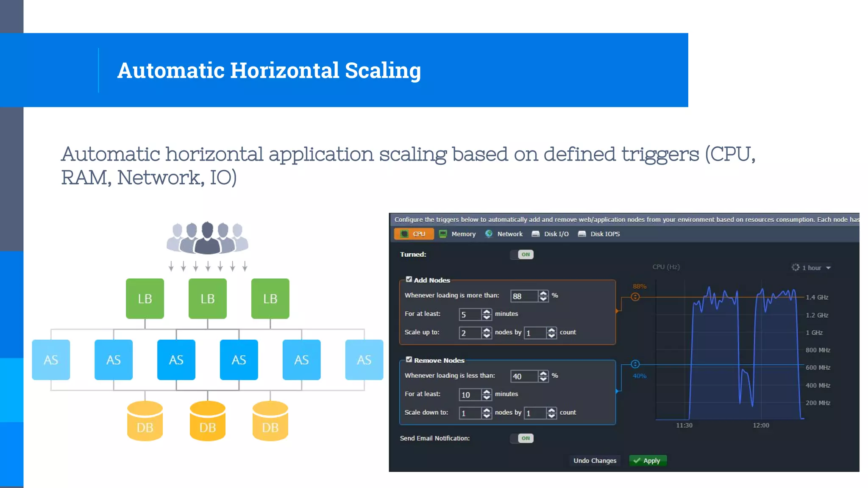Click the leftmost AS server box
Screen dimensions: 868x488
(x=51, y=360)
